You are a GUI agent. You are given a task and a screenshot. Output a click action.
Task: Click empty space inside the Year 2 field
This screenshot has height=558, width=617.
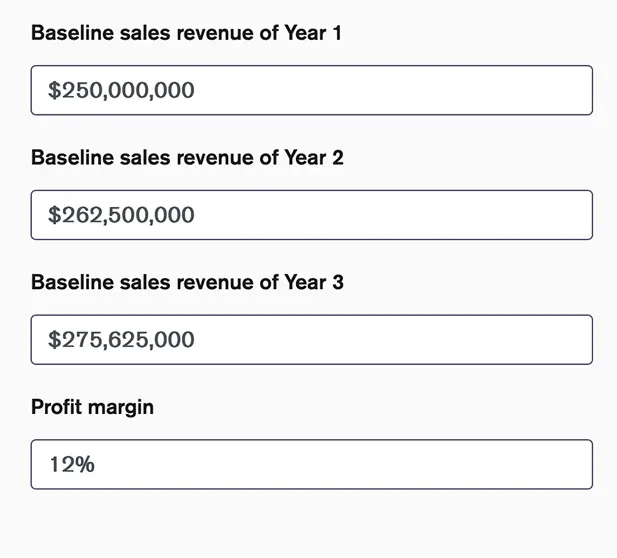(393, 215)
